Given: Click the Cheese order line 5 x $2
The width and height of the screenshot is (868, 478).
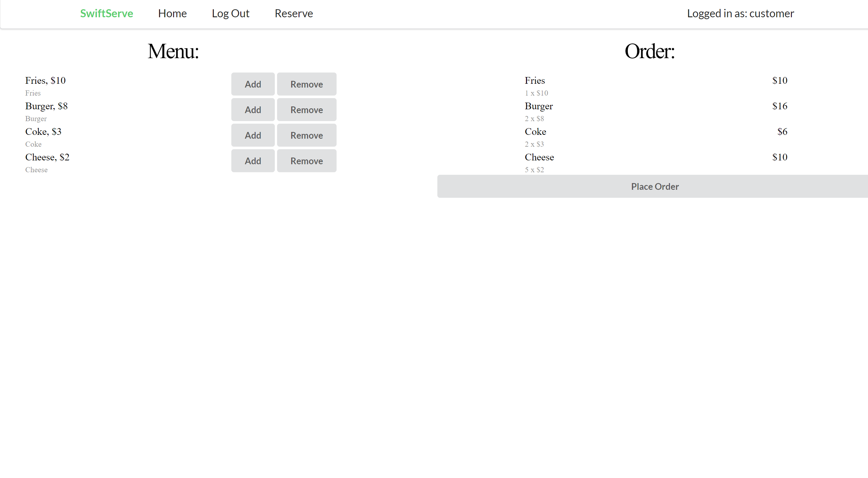Looking at the screenshot, I should 534,170.
